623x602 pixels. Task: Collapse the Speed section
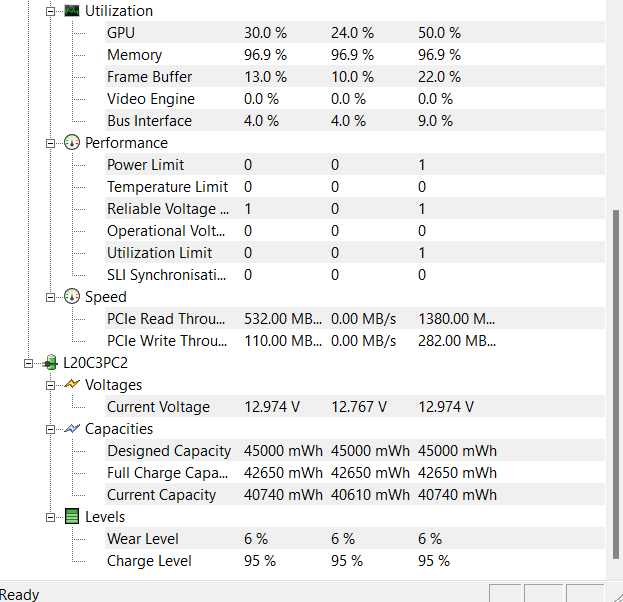tap(51, 297)
